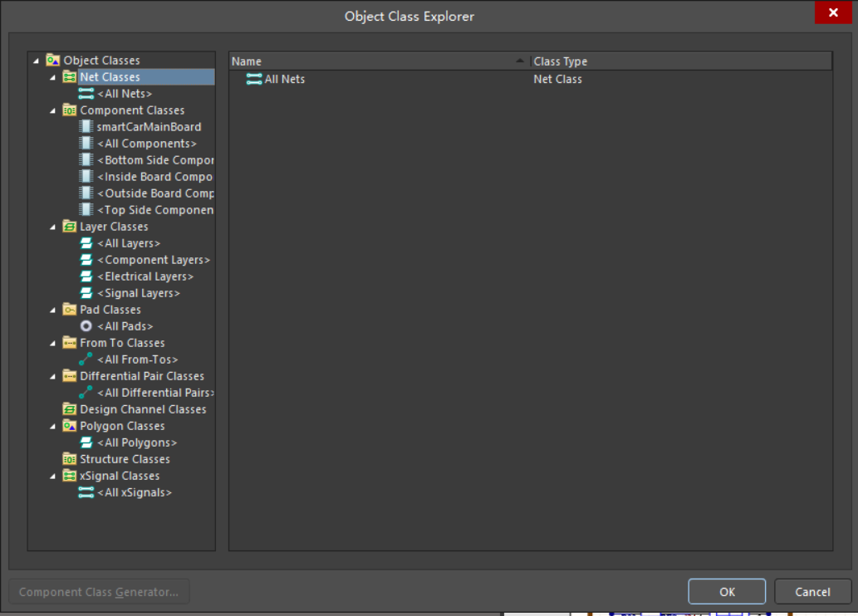This screenshot has width=858, height=616.
Task: Click the Cancel button
Action: (812, 591)
